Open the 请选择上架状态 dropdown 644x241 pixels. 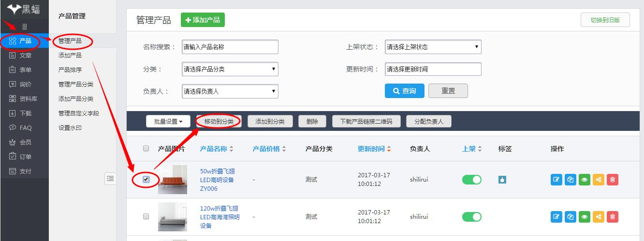pyautogui.click(x=433, y=47)
